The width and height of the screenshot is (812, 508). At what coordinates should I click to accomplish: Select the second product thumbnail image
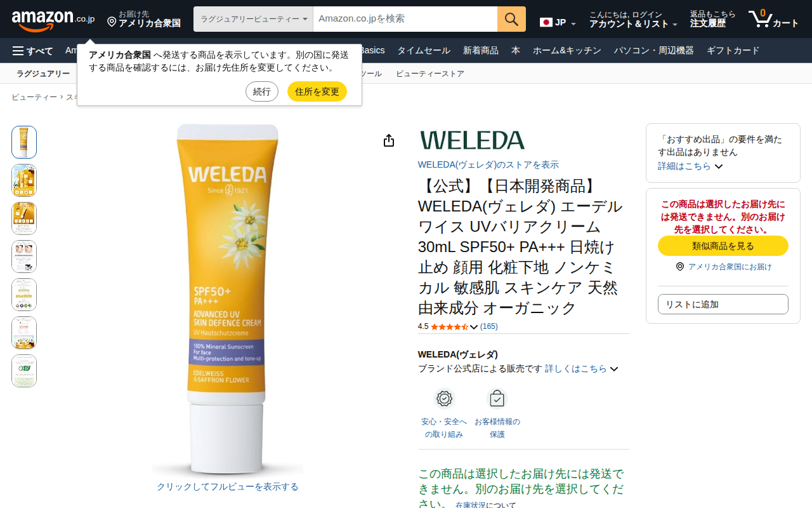pos(24,180)
